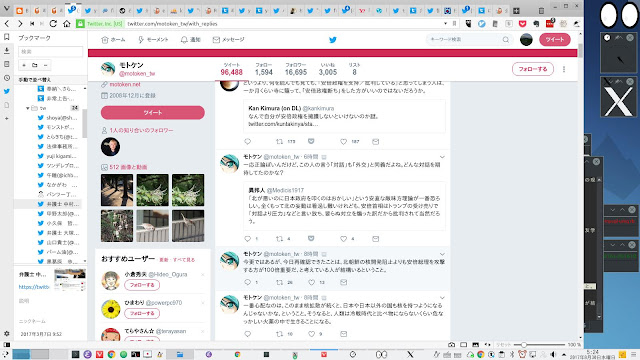This screenshot has height=360, width=640.
Task: Retweet the tweet with 26 retweets
Action: (x=279, y=282)
